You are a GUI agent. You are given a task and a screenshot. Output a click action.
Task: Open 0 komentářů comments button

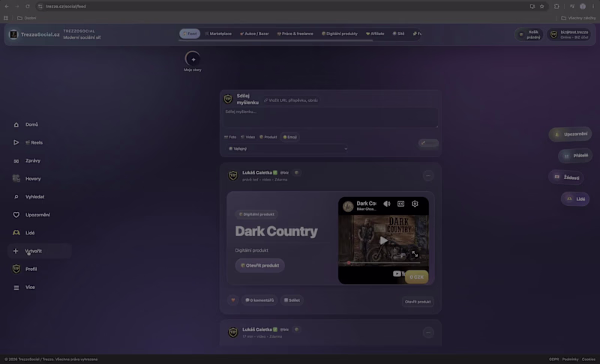coord(259,300)
